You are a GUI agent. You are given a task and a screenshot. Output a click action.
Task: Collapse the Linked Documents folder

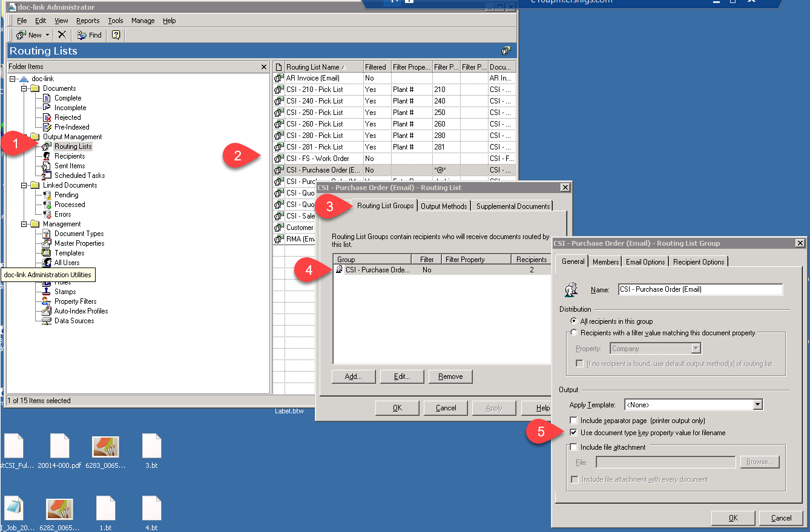(x=24, y=185)
